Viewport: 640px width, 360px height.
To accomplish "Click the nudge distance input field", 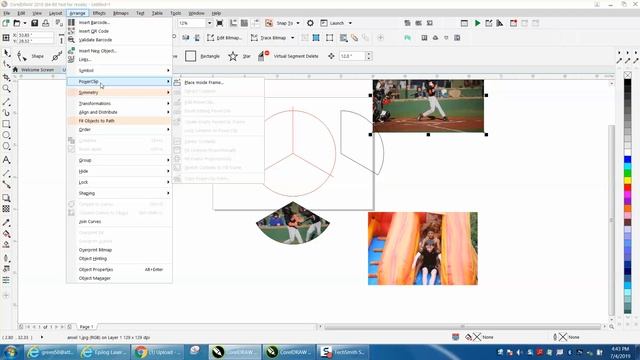I will pyautogui.click(x=352, y=56).
